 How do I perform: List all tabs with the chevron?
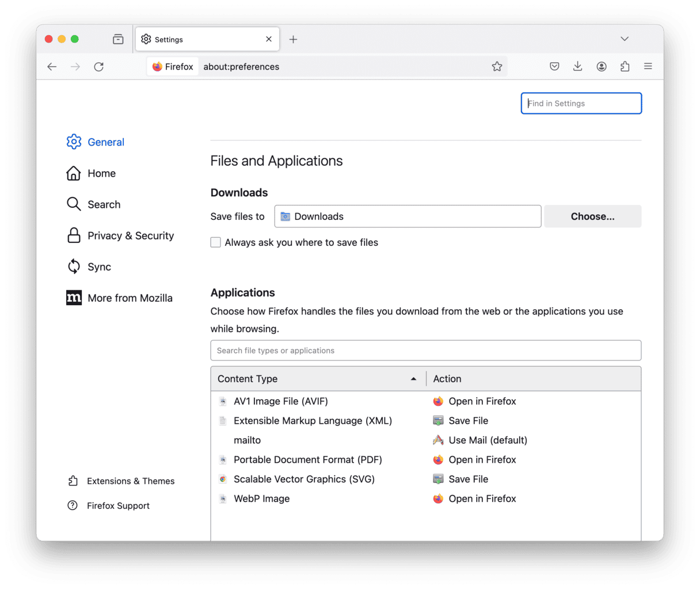(x=625, y=39)
